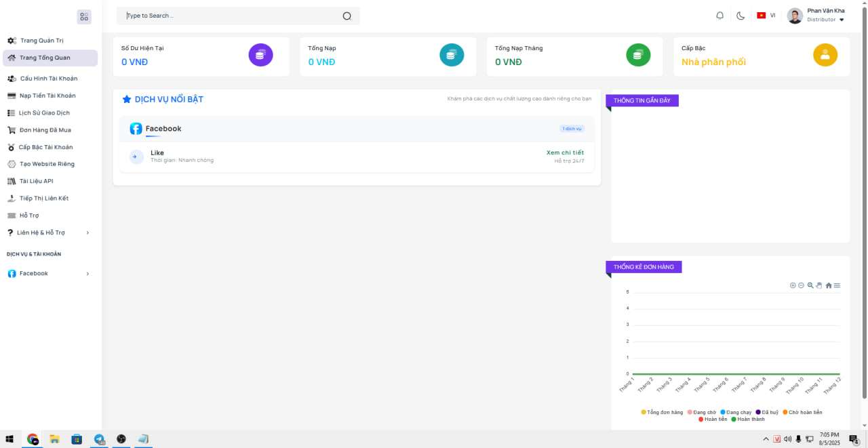Toggle Đang chờ legend series

click(702, 412)
